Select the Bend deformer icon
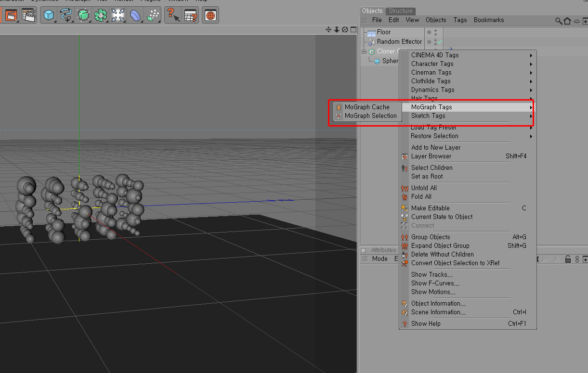 click(x=135, y=15)
